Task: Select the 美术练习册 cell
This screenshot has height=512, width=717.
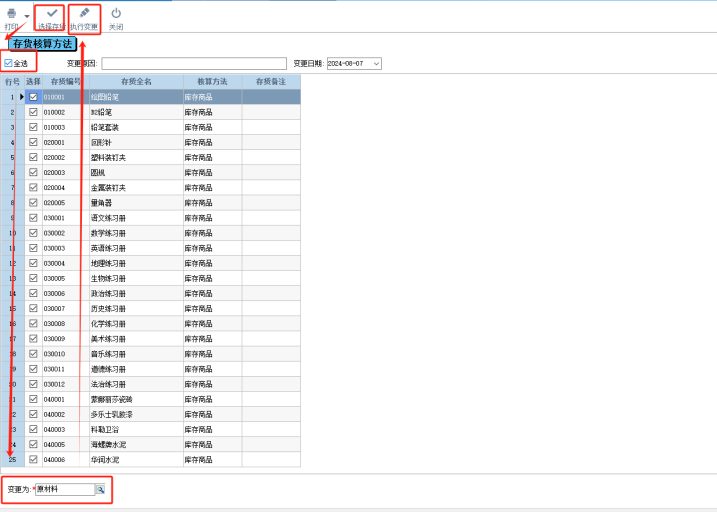Action: click(136, 338)
